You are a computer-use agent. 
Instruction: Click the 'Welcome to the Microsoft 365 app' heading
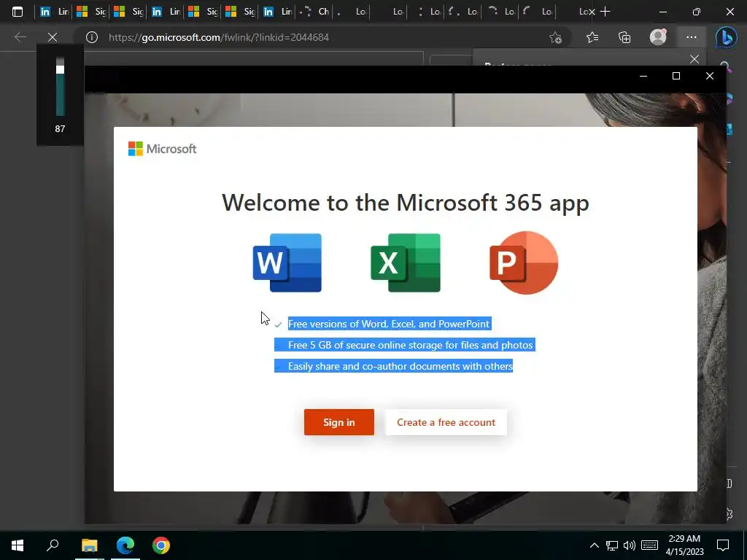406,203
